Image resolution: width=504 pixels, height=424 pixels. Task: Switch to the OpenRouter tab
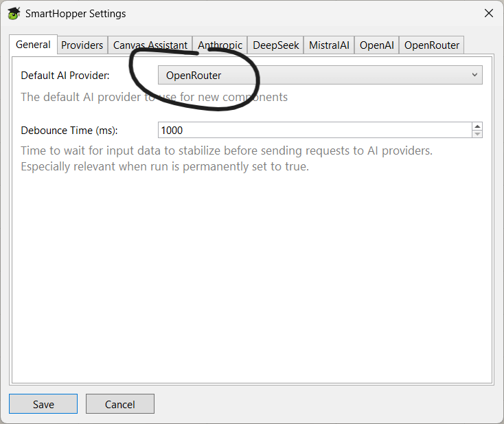[432, 45]
